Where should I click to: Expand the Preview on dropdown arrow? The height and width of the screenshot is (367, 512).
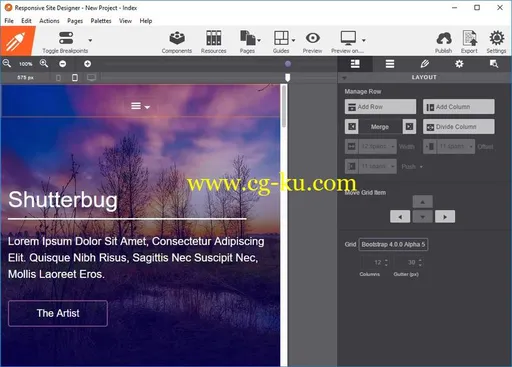(x=364, y=40)
